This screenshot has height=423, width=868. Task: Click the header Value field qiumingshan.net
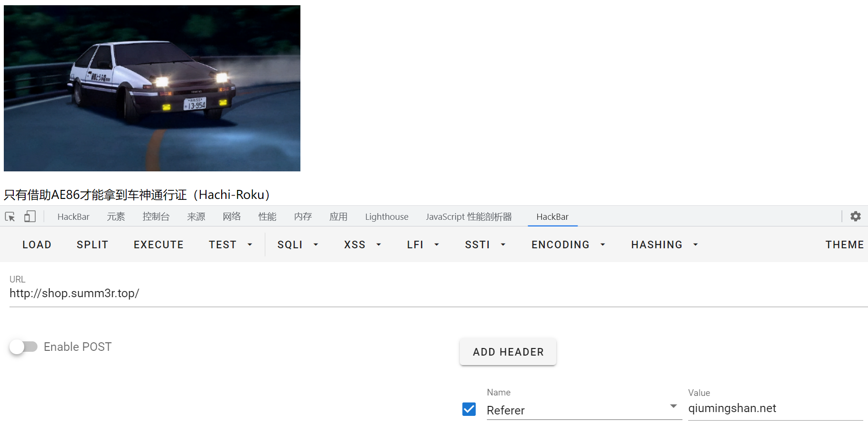tap(775, 408)
